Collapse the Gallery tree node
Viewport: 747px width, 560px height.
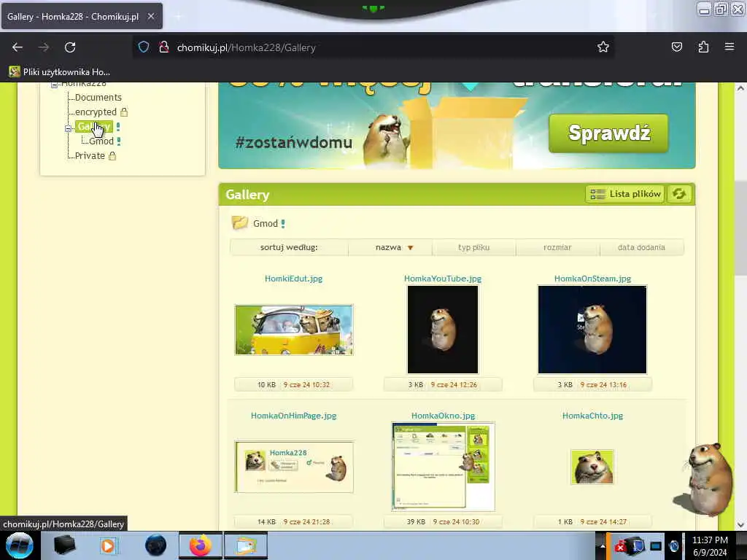click(x=68, y=128)
